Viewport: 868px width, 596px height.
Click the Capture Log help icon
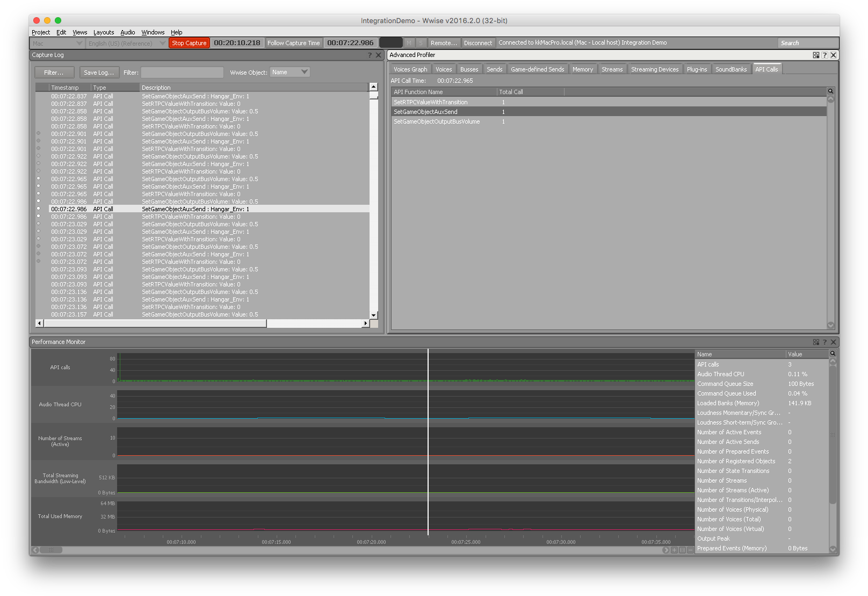tap(370, 55)
